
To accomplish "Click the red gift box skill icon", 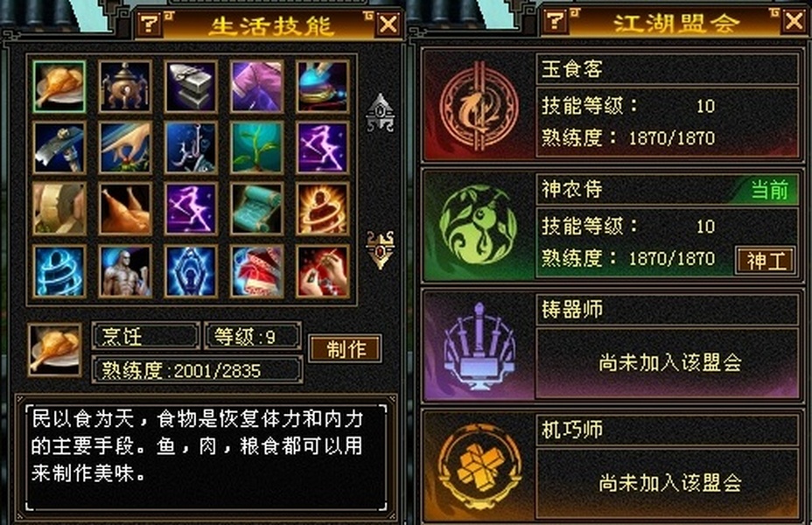I will 256,271.
